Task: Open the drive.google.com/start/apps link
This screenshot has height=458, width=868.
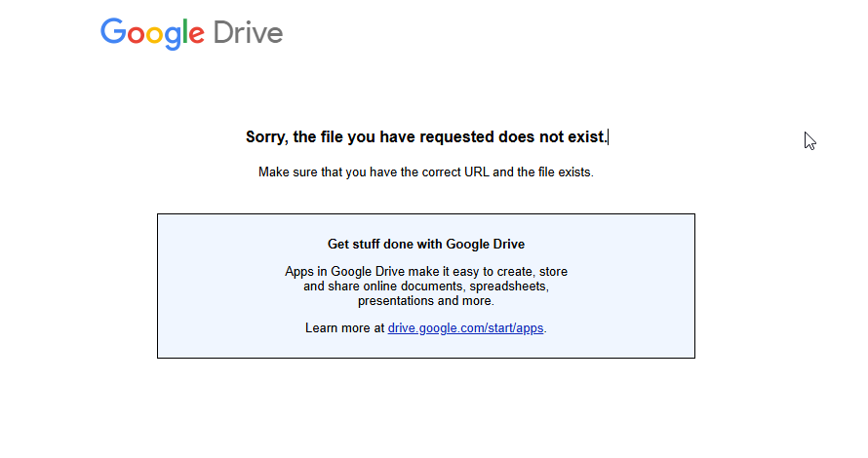Action: pyautogui.click(x=465, y=328)
